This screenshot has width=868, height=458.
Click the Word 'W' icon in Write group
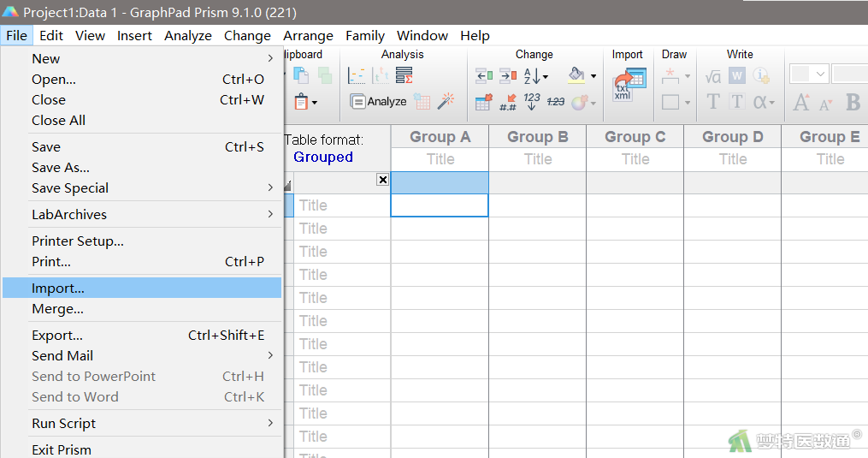point(737,75)
